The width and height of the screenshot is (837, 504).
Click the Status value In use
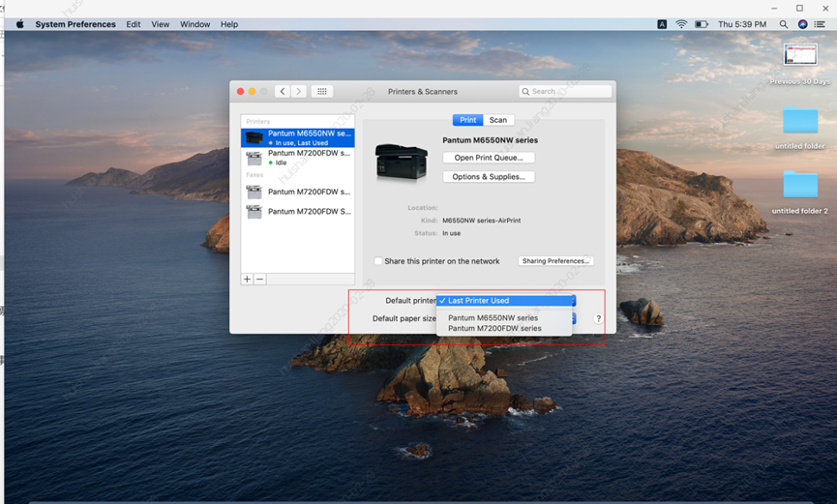click(x=452, y=233)
